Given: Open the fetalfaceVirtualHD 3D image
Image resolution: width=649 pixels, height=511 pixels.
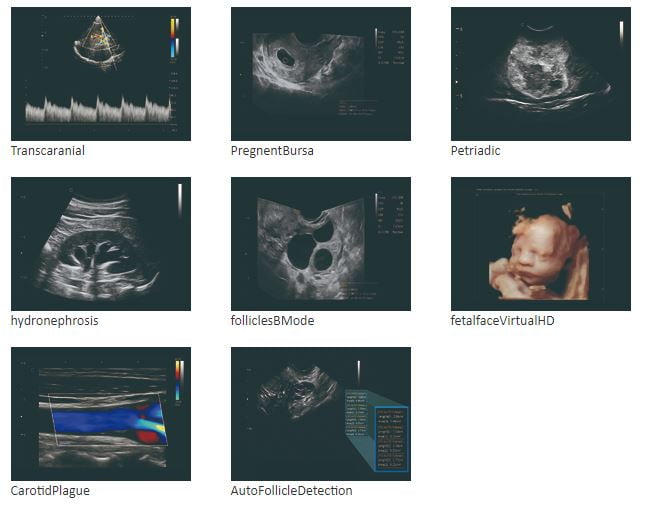Looking at the screenshot, I should pos(540,243).
